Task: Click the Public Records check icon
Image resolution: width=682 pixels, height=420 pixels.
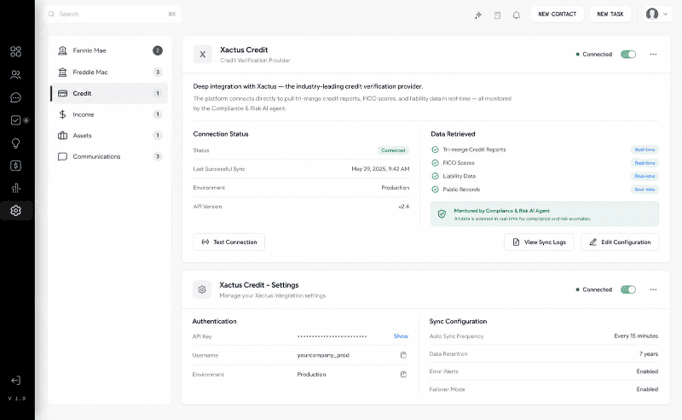Action: (435, 190)
